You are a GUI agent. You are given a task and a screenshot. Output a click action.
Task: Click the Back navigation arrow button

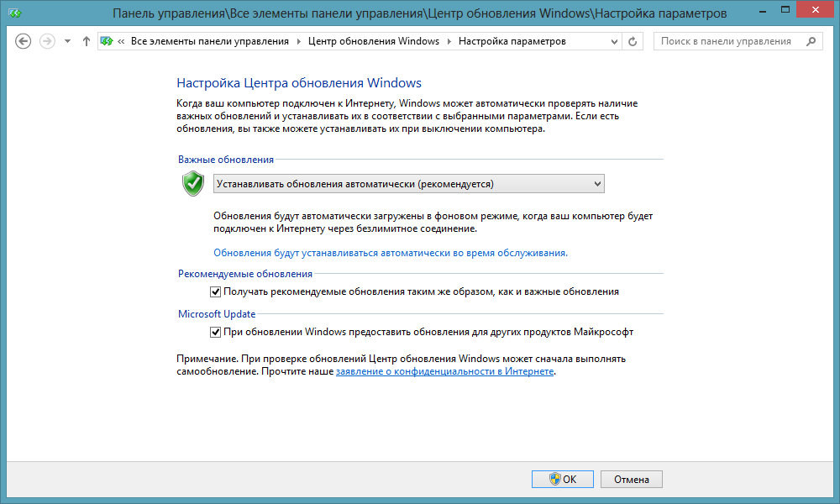[24, 41]
